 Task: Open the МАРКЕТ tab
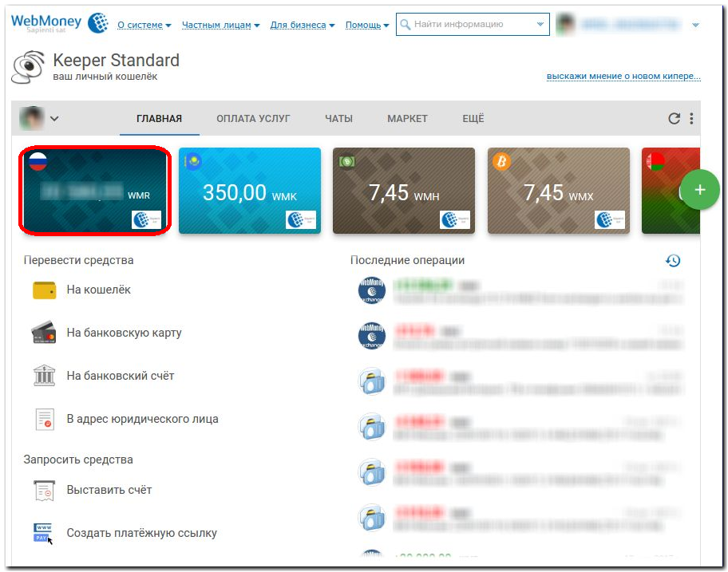pyautogui.click(x=407, y=119)
